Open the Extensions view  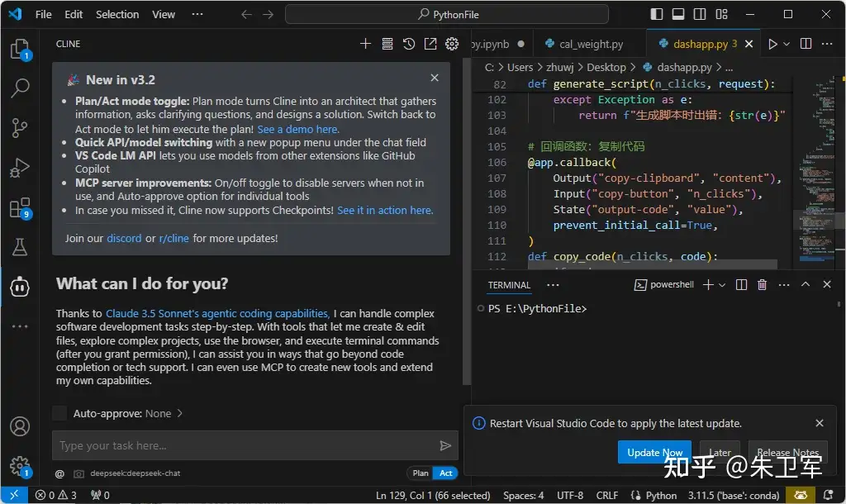pos(20,207)
